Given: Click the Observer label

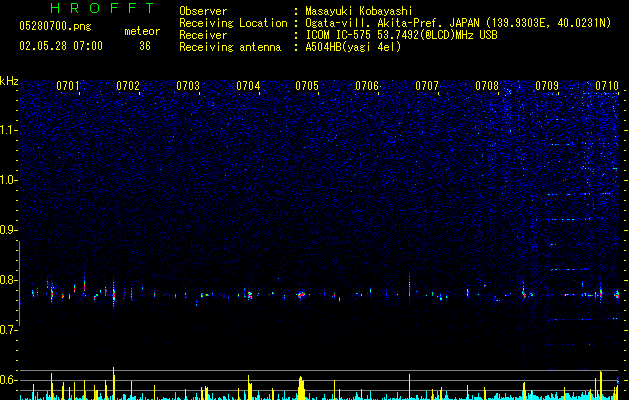Looking at the screenshot, I should (203, 11).
